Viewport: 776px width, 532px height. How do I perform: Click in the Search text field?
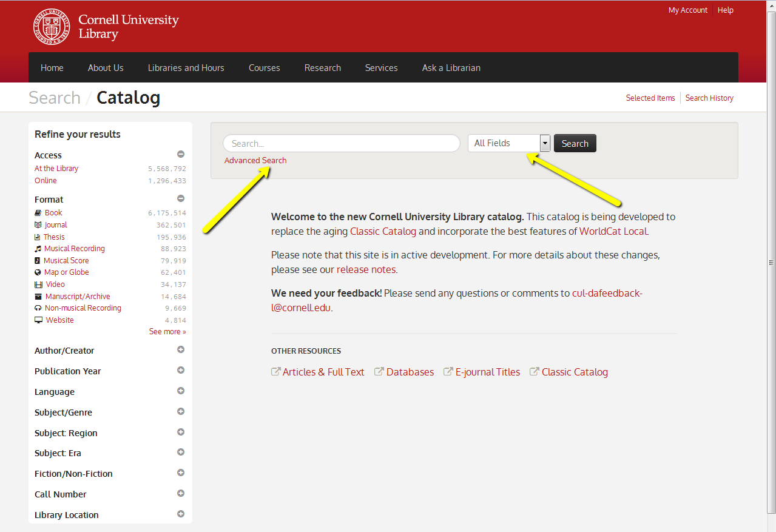pos(342,143)
